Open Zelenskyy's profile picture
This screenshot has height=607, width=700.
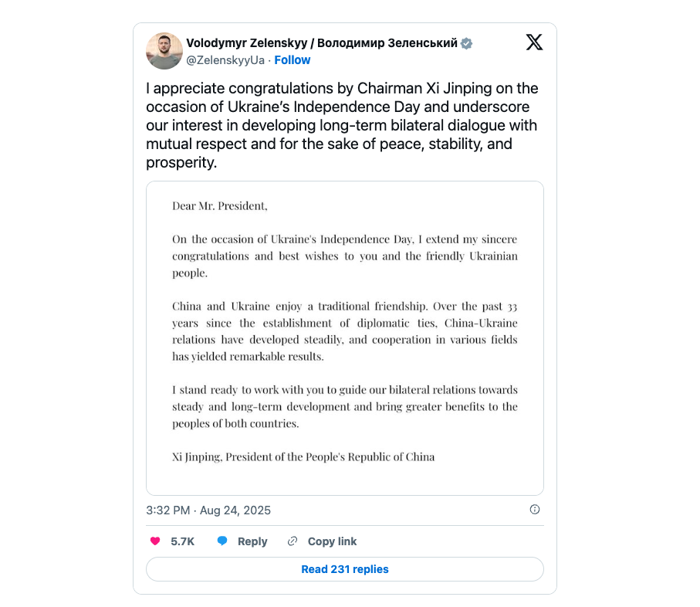(164, 51)
